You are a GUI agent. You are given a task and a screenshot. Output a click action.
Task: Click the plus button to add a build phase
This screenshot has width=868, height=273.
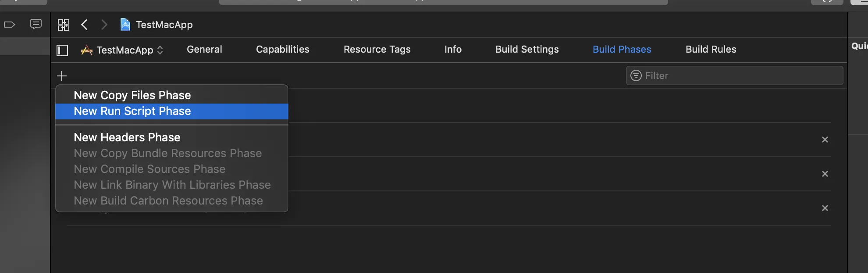click(62, 76)
